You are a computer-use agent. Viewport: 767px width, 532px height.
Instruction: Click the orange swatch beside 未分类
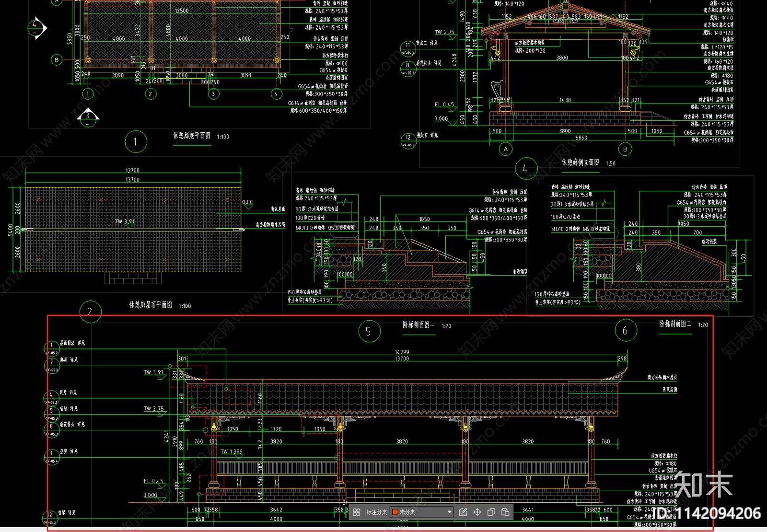click(x=395, y=512)
